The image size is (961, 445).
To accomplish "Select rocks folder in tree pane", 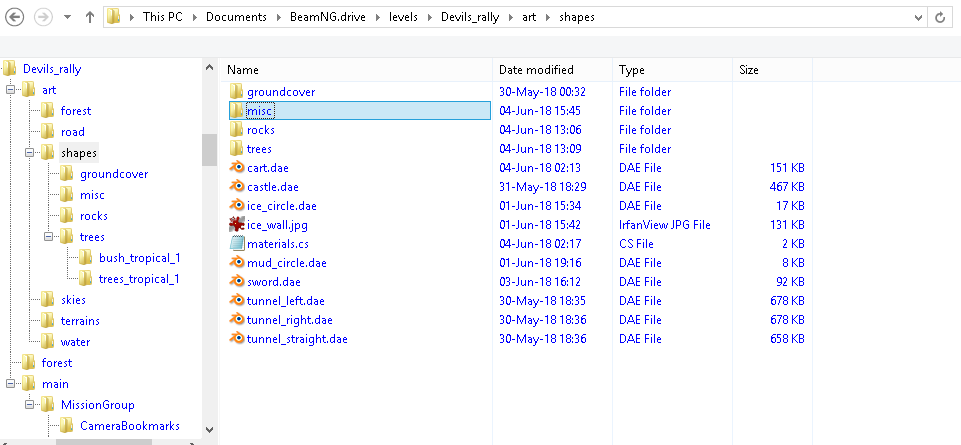I will pos(94,216).
